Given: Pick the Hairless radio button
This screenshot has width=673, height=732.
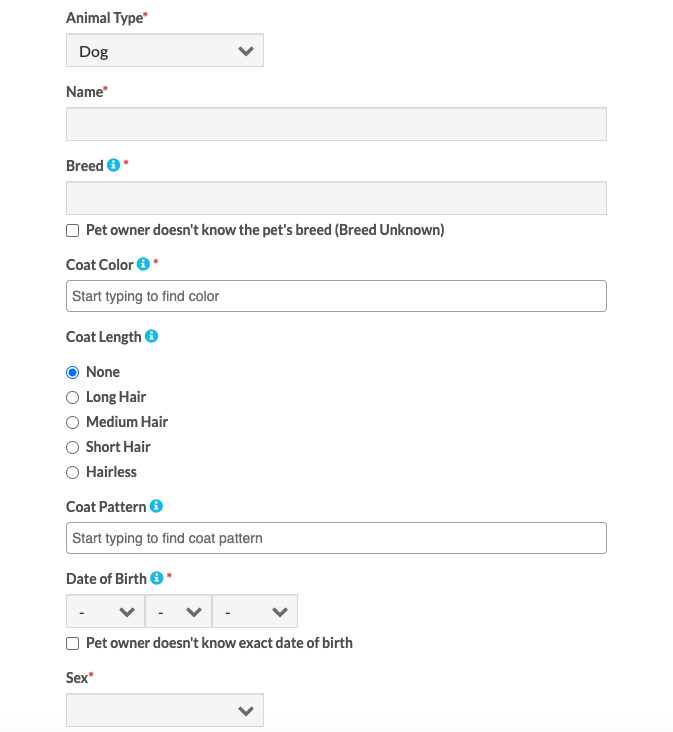Looking at the screenshot, I should [72, 472].
